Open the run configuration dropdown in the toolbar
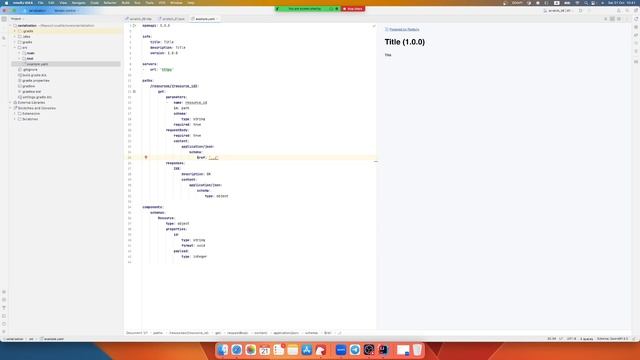Viewport: 640px width, 360px height. [558, 11]
